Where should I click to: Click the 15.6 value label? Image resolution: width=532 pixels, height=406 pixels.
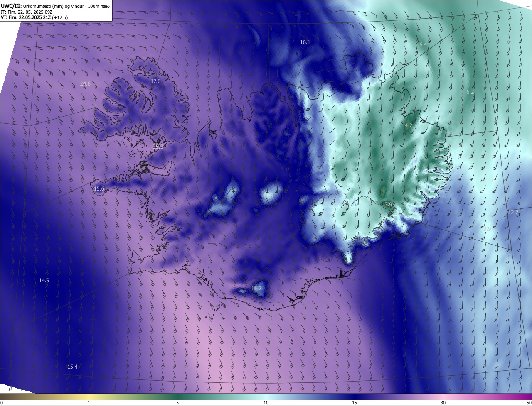(x=99, y=188)
